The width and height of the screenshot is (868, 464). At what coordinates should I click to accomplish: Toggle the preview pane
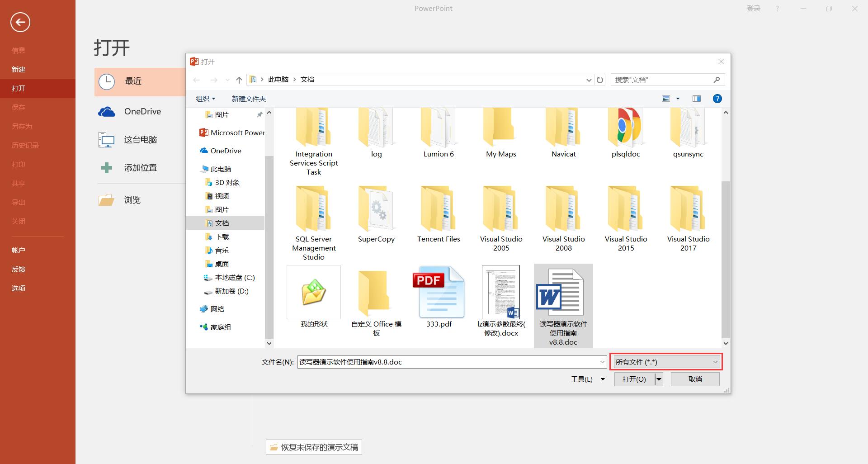click(x=696, y=99)
